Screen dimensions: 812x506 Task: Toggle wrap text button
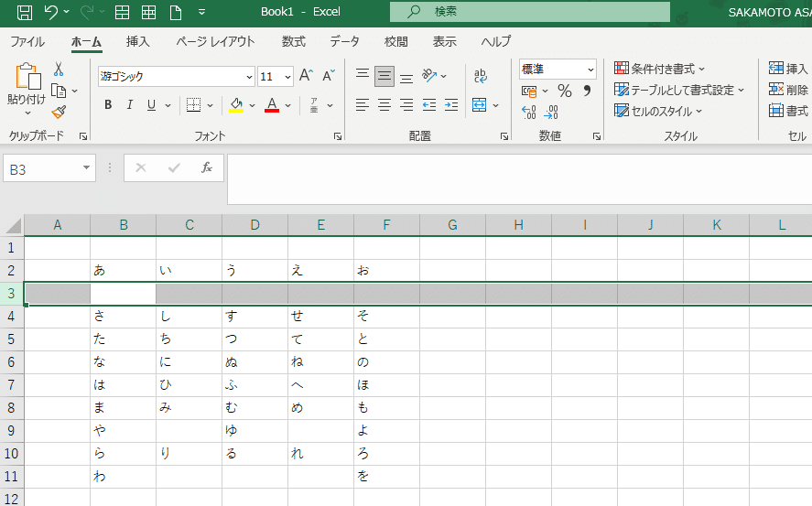pyautogui.click(x=481, y=76)
